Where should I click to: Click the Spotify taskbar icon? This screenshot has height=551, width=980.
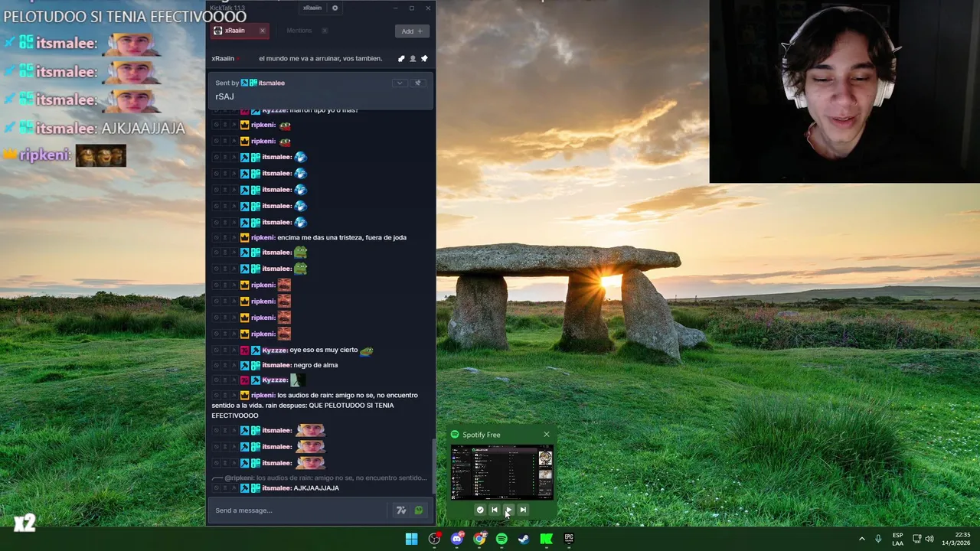coord(501,539)
